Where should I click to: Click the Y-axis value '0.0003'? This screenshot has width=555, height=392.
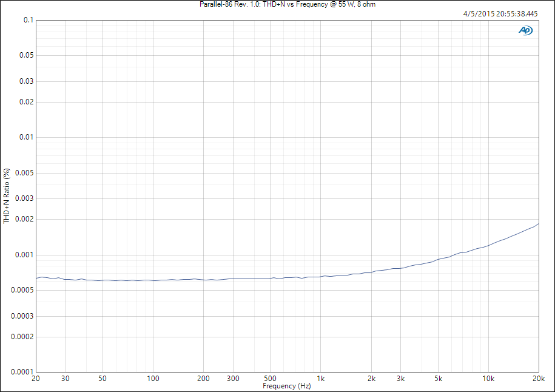tap(22, 316)
